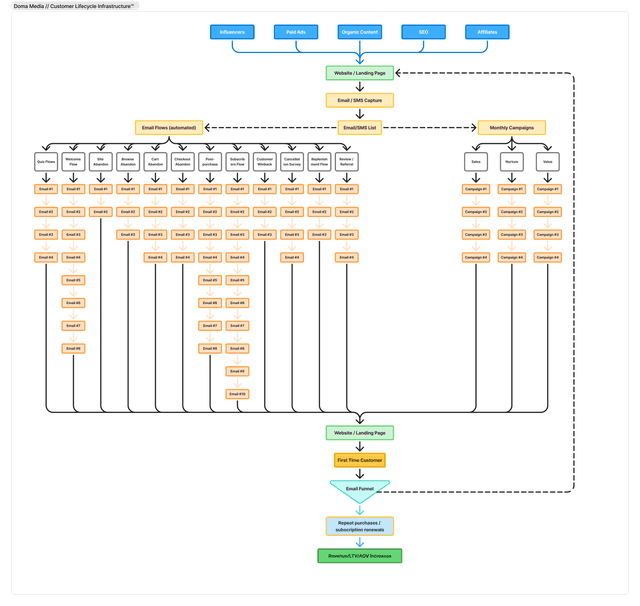The image size is (640, 606).
Task: Click the Post-purchase box
Action: tap(210, 162)
